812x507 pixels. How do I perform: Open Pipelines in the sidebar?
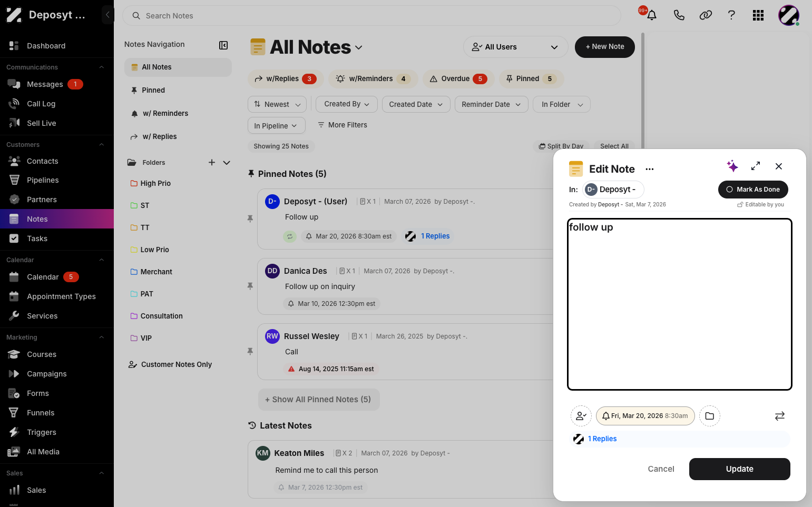43,180
